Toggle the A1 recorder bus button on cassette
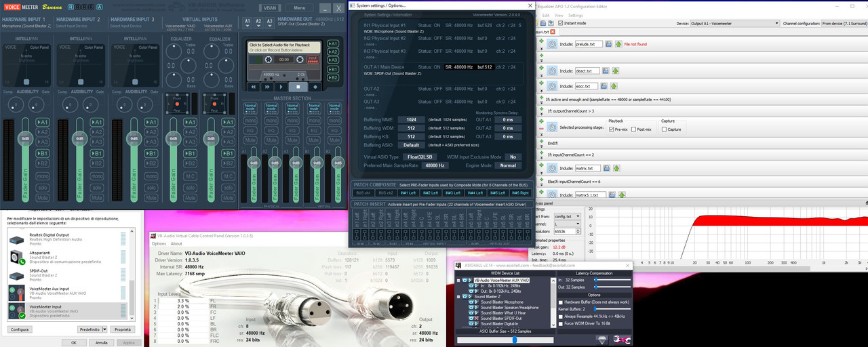Image resolution: width=868 pixels, height=347 pixels. click(332, 43)
